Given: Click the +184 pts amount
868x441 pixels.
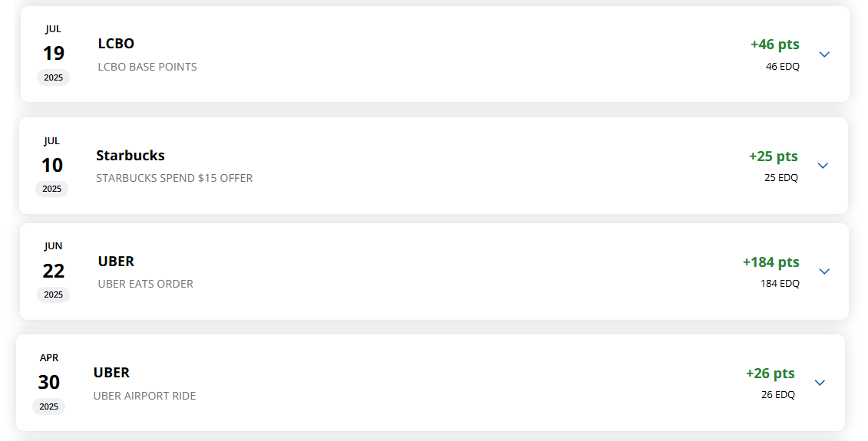Looking at the screenshot, I should point(771,262).
